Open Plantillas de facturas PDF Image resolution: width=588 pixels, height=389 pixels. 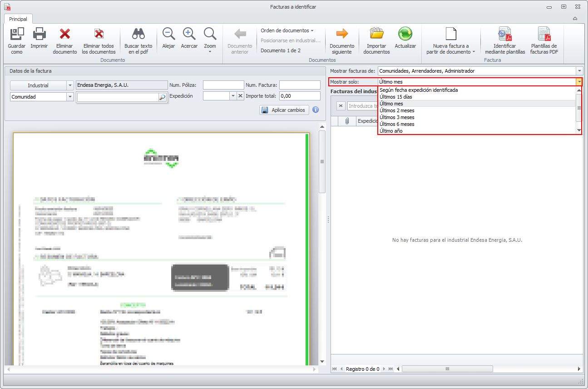(x=544, y=40)
